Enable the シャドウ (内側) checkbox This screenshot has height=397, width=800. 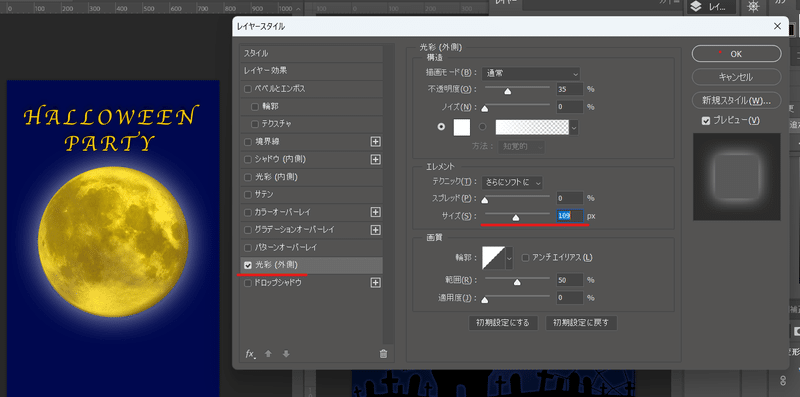(x=248, y=160)
